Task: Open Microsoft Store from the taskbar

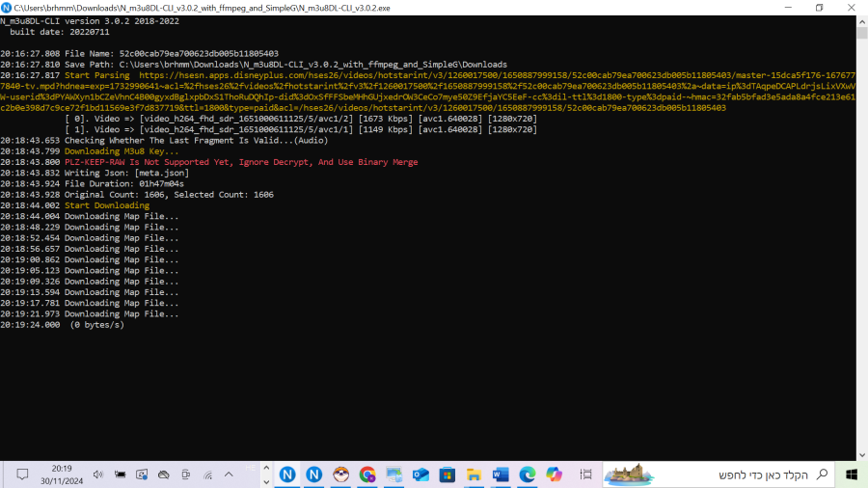Action: 447,474
